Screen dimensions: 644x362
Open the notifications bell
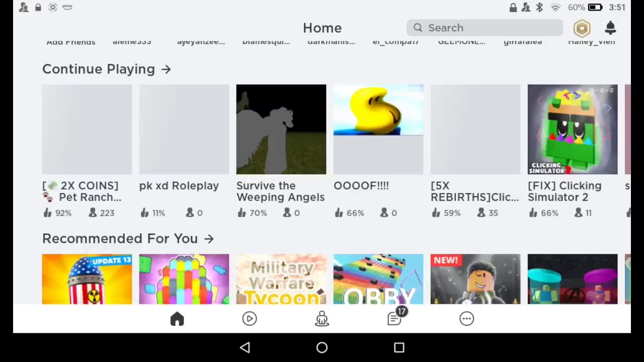tap(610, 28)
